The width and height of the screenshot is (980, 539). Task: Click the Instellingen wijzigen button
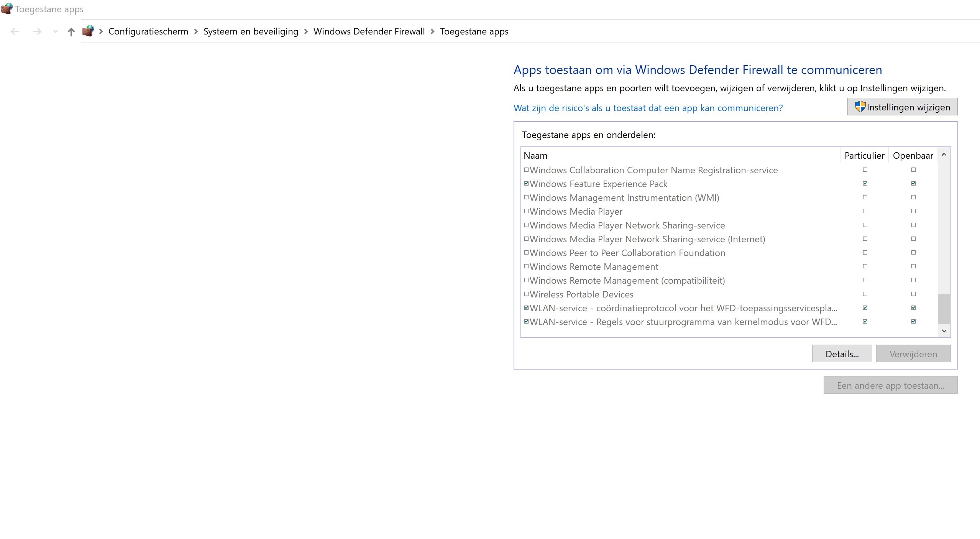tap(902, 107)
